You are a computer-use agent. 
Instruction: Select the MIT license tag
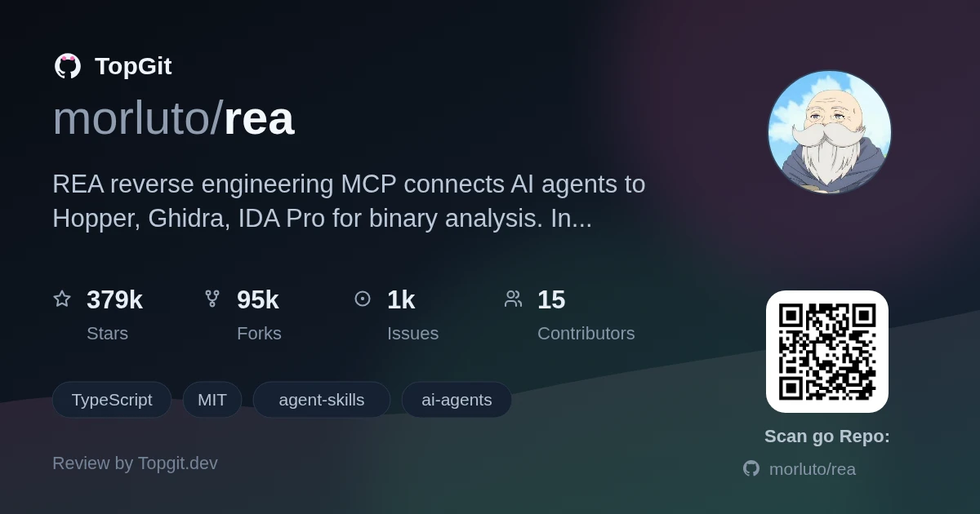pos(212,400)
